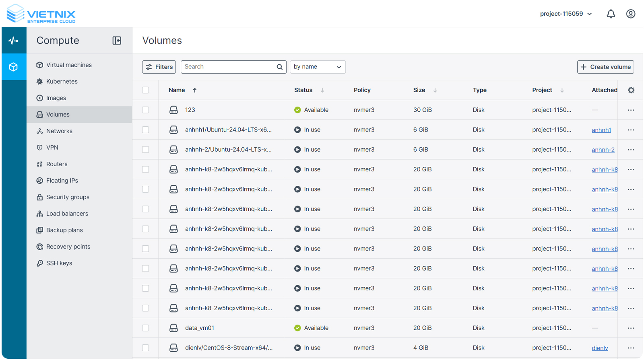
Task: Click the Images sidebar icon
Action: (x=39, y=98)
